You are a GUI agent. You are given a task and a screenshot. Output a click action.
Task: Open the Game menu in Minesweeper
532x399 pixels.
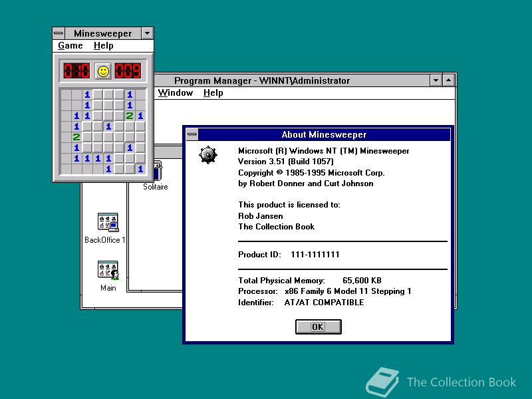pos(70,45)
